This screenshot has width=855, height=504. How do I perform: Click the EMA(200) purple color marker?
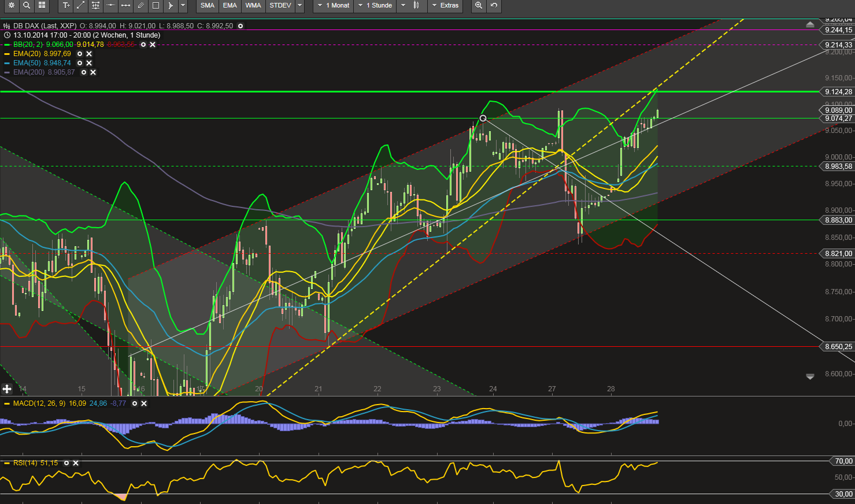click(x=7, y=72)
